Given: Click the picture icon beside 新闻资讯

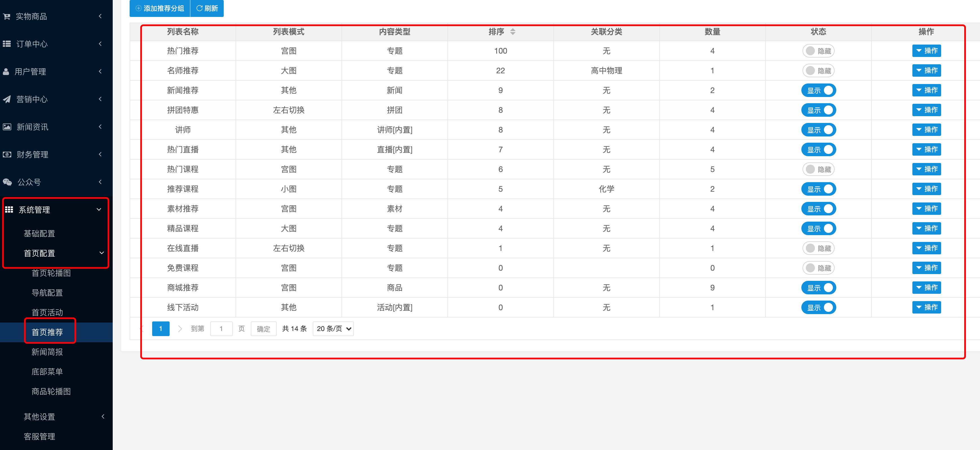Looking at the screenshot, I should coord(7,127).
